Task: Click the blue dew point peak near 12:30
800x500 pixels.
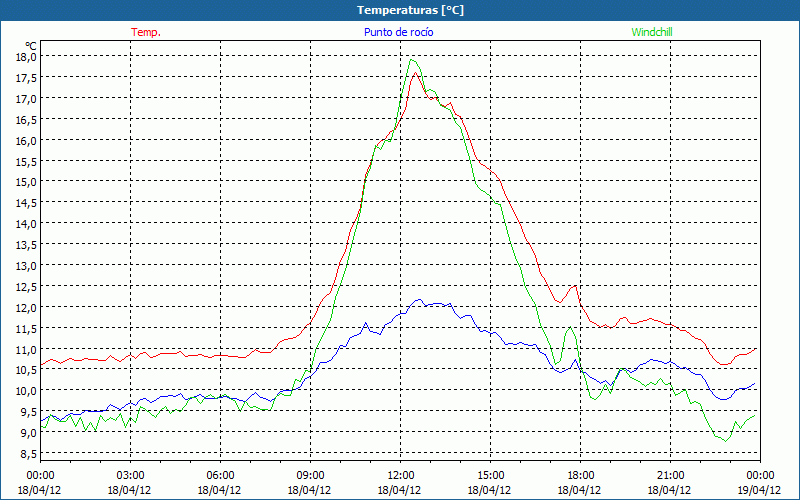Action: (x=419, y=299)
